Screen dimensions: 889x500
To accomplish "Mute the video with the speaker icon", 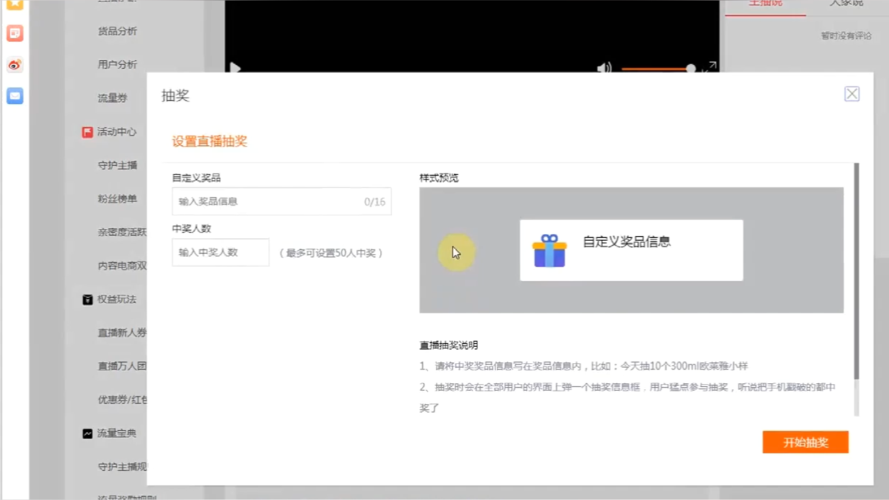I will click(604, 68).
